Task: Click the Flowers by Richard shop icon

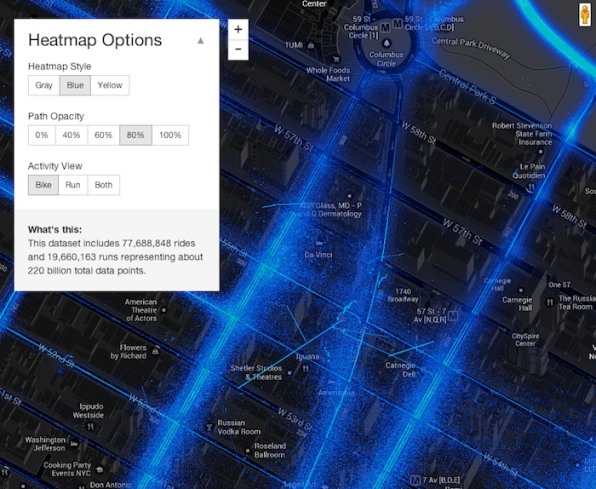Action: pyautogui.click(x=155, y=351)
